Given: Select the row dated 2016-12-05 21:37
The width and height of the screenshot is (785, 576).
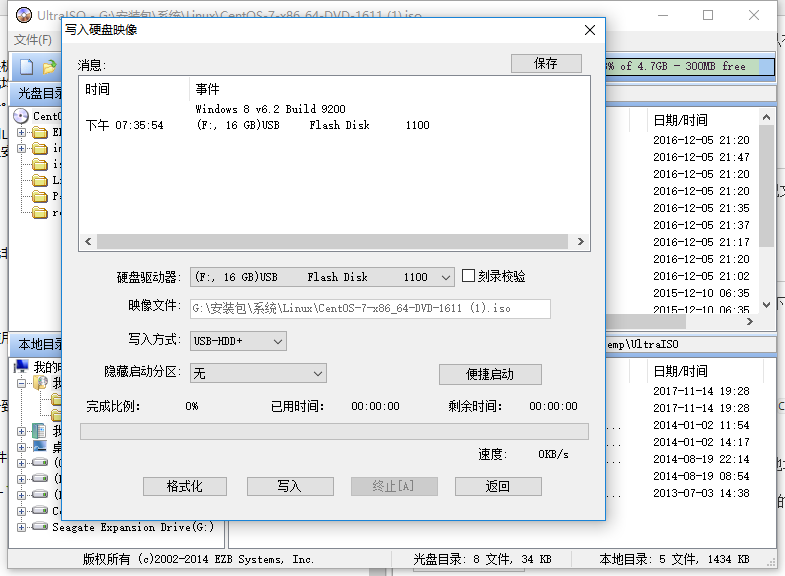Looking at the screenshot, I should click(x=701, y=225).
